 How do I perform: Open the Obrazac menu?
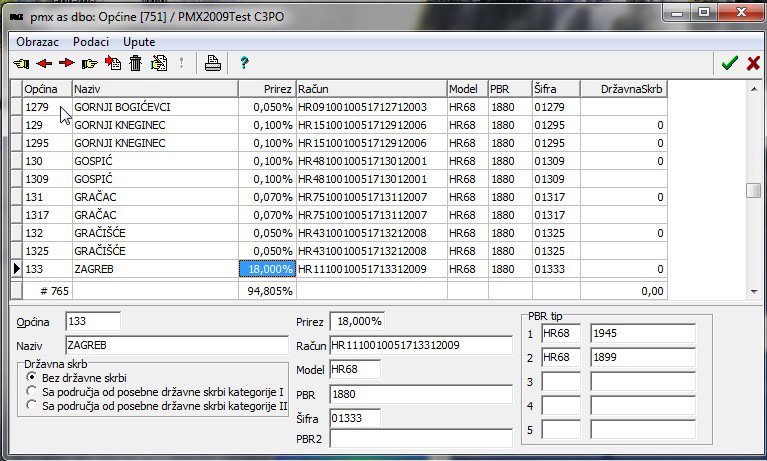click(x=37, y=42)
